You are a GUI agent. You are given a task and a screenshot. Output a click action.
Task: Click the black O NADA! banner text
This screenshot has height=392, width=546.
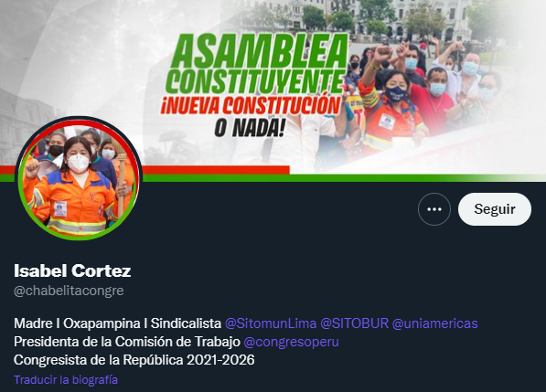[x=250, y=128]
